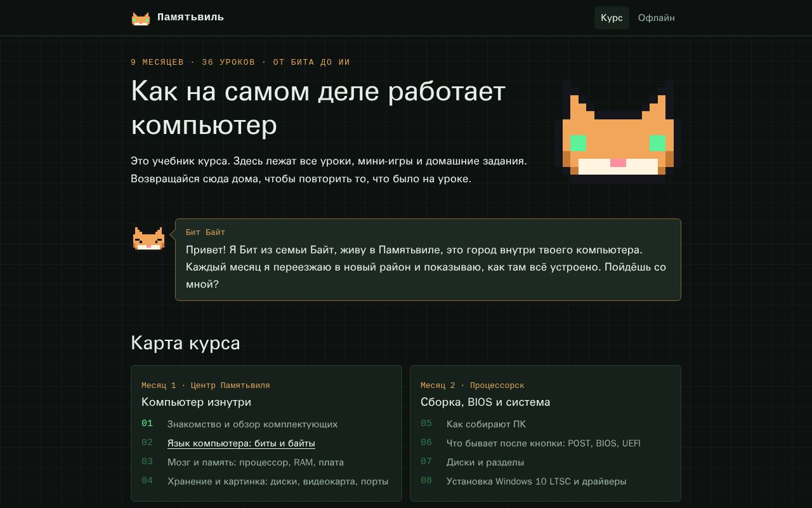Open lesson Мозг и память: процессор, RAM, плата

(x=256, y=462)
